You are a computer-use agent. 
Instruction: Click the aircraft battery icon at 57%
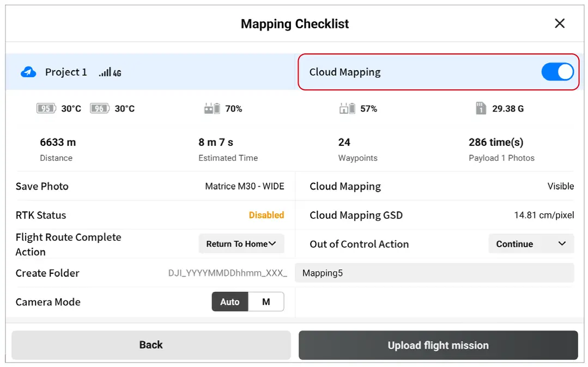347,108
